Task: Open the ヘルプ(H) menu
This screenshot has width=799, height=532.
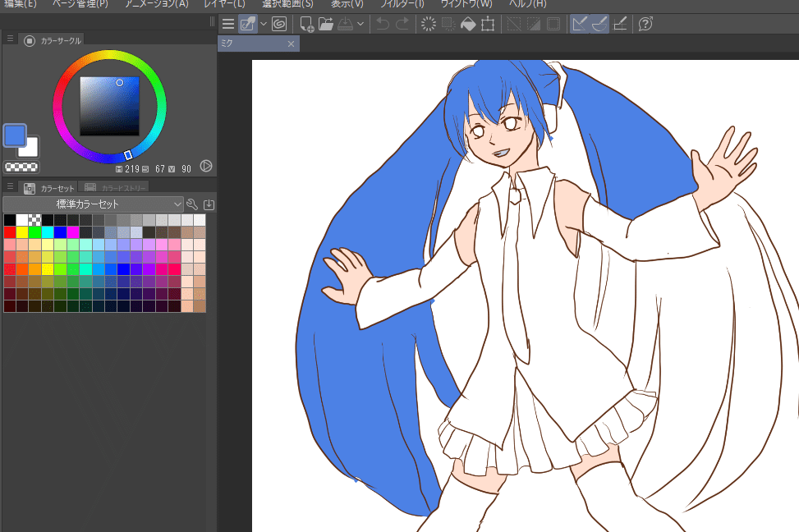Action: [x=528, y=4]
